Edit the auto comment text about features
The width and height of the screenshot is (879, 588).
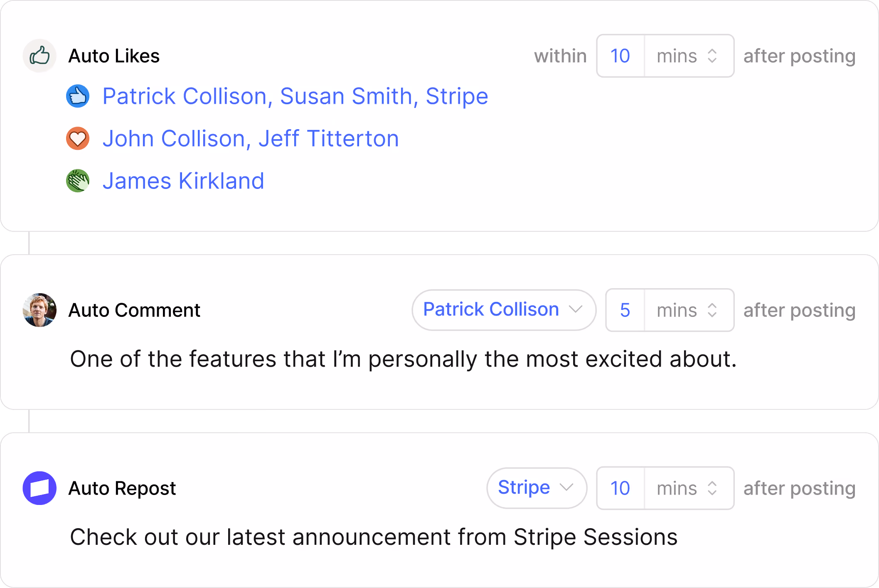(x=403, y=359)
